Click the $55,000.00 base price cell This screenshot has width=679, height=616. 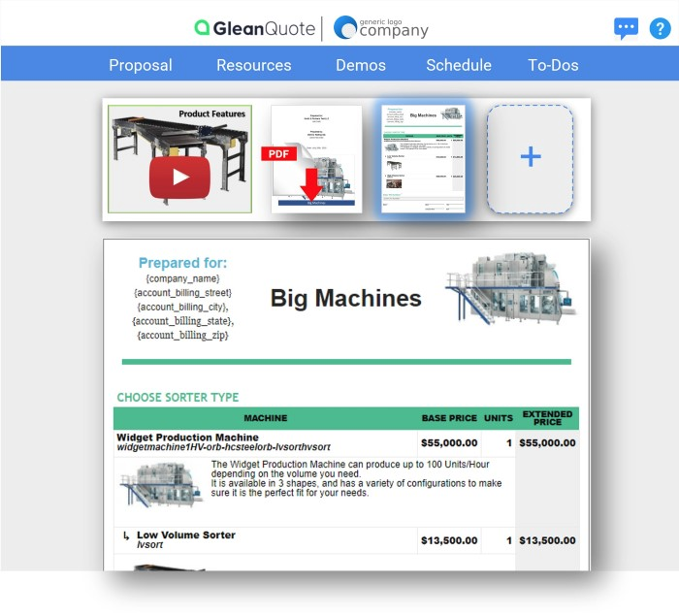point(448,443)
